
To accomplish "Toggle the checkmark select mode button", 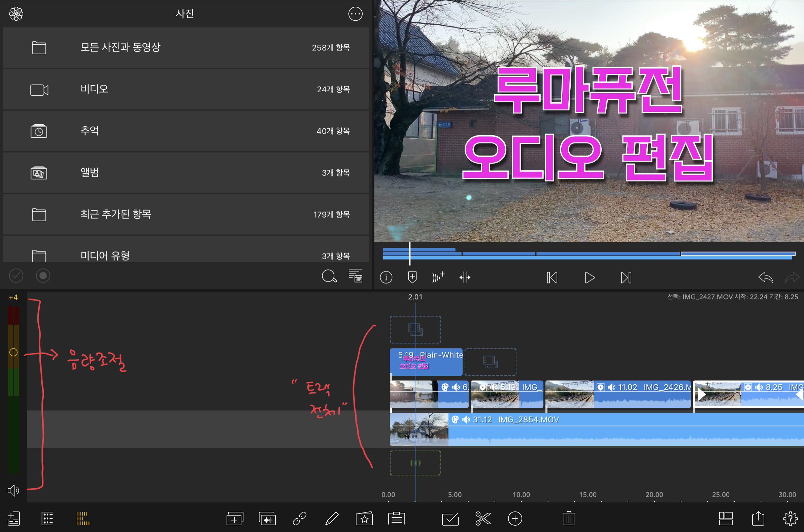I will 16,276.
